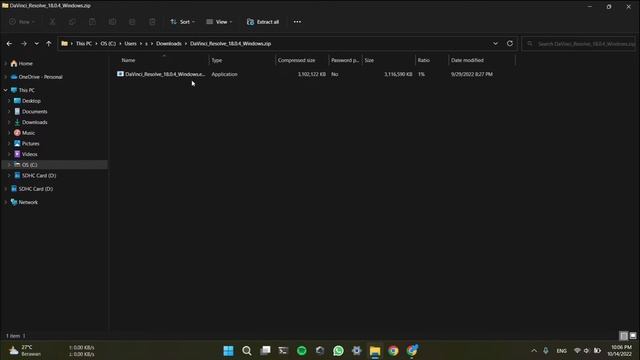Go back with the Back arrow
Screen dimensions: 640x360
click(x=9, y=44)
